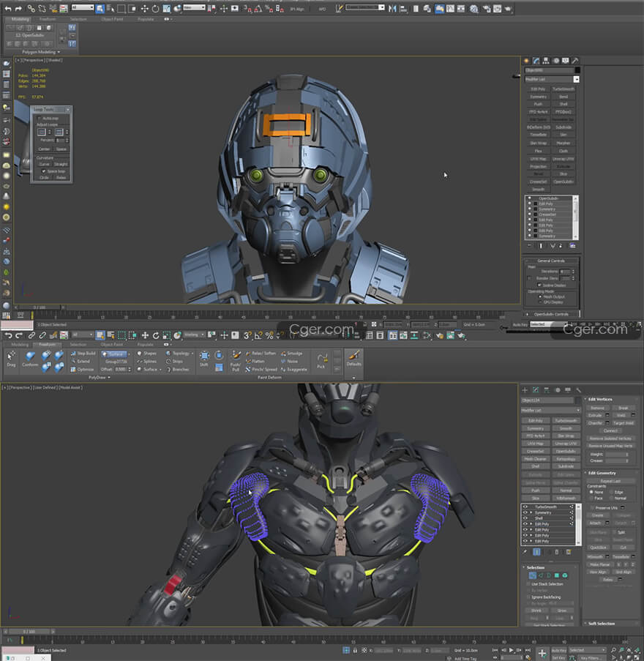The image size is (644, 661).
Task: Select the GPU Display operating mode
Action: (540, 302)
